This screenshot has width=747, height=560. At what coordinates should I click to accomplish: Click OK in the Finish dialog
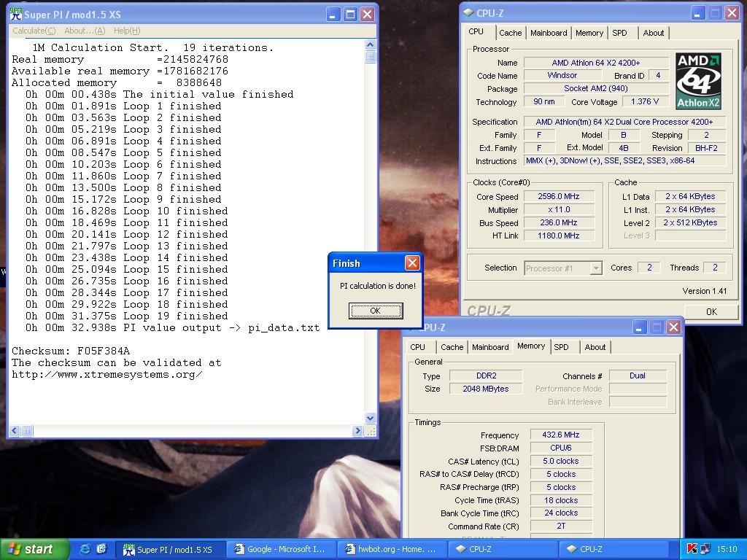[x=376, y=311]
